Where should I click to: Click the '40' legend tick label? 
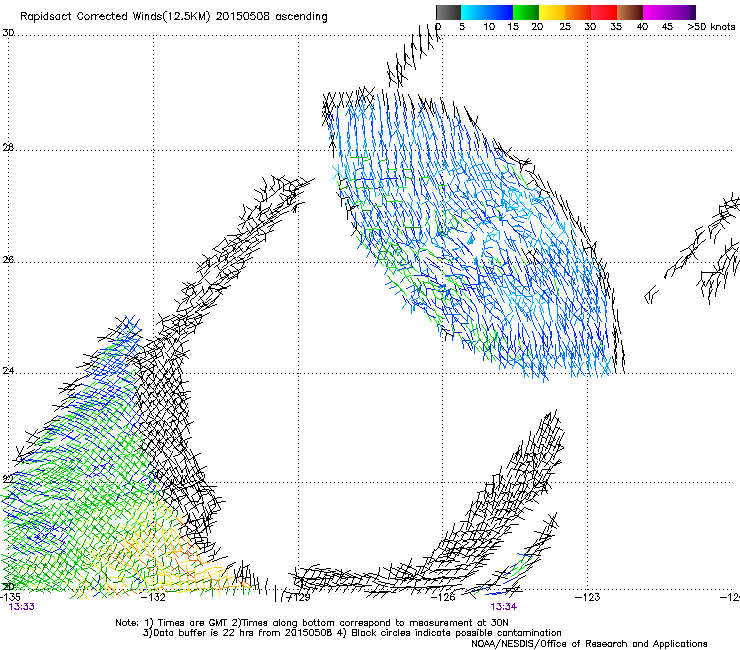[642, 27]
